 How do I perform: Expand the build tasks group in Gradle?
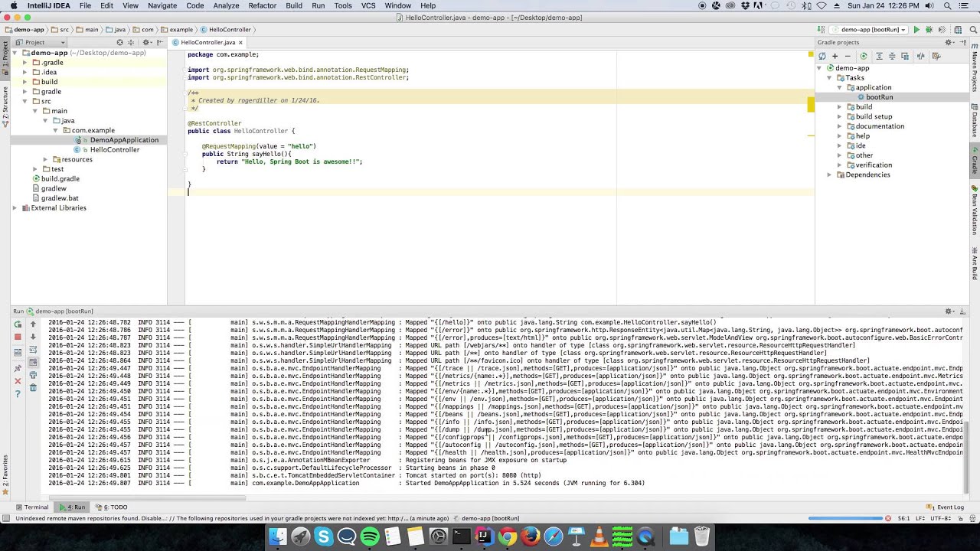coord(840,107)
